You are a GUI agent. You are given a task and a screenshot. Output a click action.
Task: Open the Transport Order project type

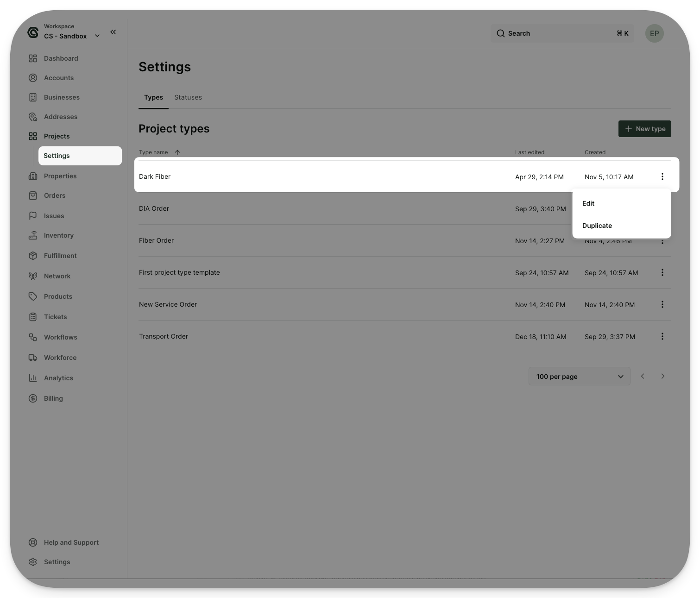click(x=164, y=336)
